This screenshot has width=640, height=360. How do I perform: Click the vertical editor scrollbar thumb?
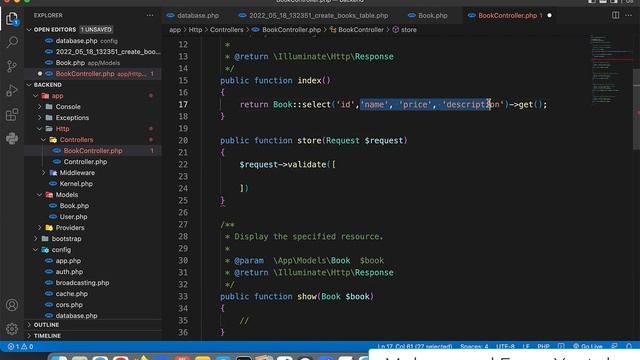coord(636,109)
